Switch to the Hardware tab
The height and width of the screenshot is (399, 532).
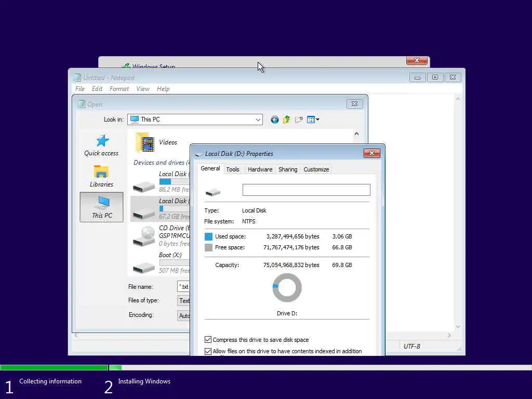click(x=260, y=169)
